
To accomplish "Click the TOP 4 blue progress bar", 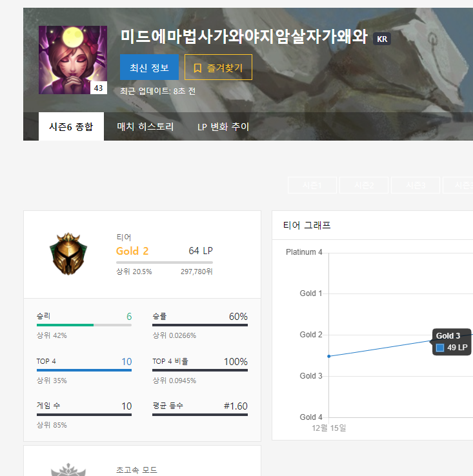I will pos(84,370).
